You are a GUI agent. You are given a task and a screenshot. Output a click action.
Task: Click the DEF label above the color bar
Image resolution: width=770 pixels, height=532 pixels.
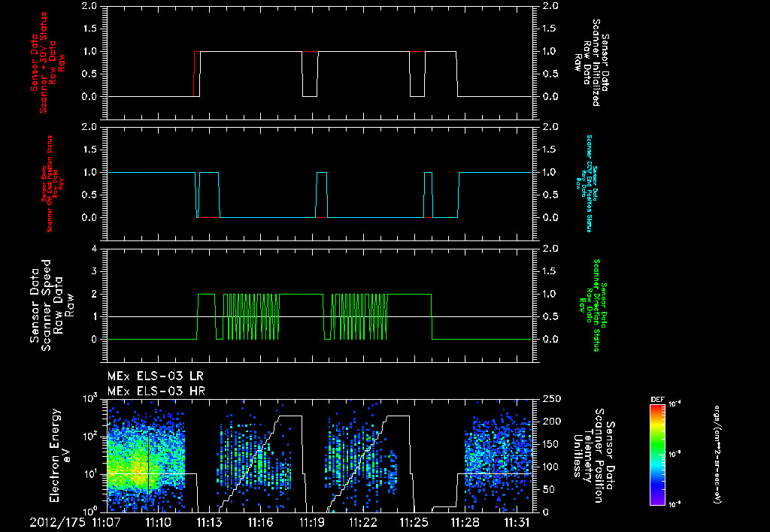pos(657,400)
